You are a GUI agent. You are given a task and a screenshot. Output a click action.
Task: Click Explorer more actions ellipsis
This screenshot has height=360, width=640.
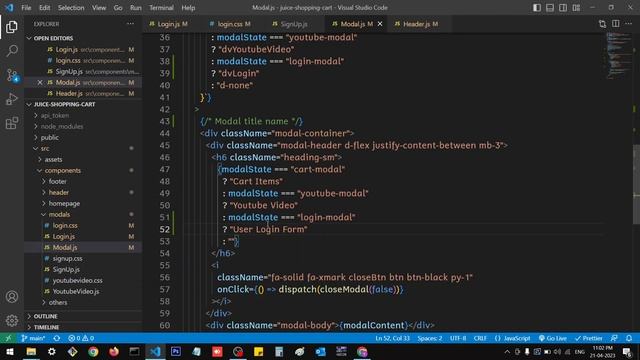130,24
